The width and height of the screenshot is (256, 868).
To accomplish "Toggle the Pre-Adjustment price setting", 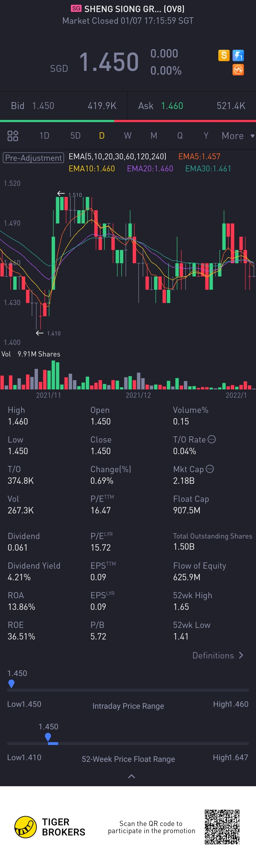I will tap(33, 158).
